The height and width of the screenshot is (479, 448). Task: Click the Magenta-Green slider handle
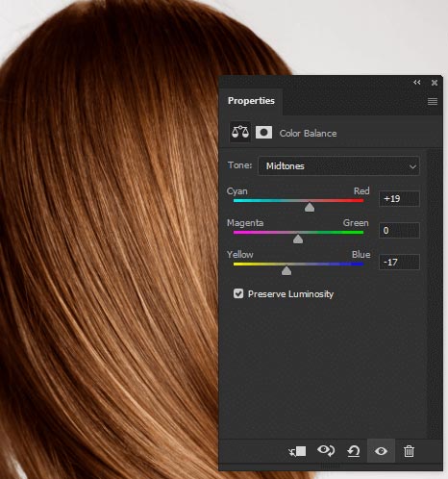298,239
